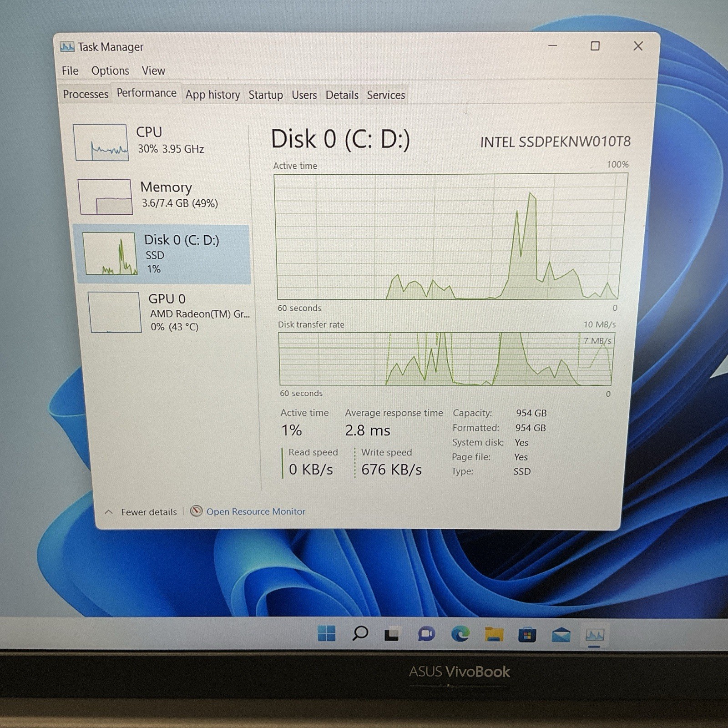Select the CPU performance entry
Viewport: 728px width, 728px height.
pyautogui.click(x=159, y=142)
